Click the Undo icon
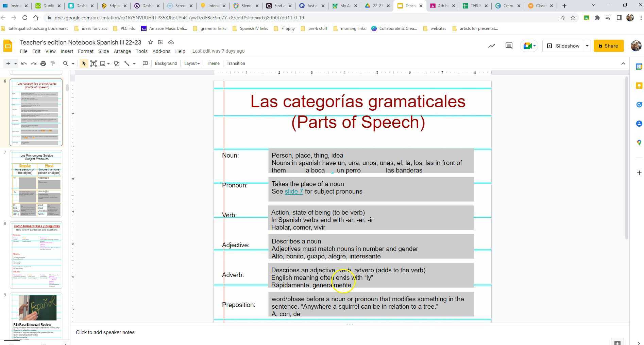The height and width of the screenshot is (345, 644). pos(24,63)
